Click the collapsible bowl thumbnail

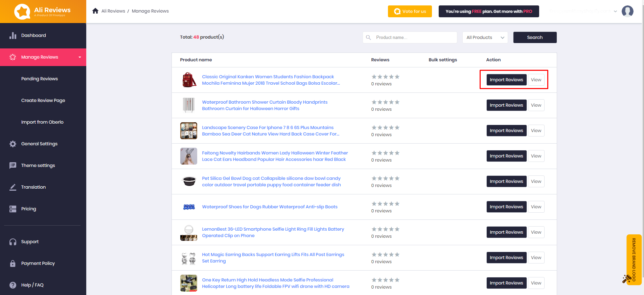coord(189,182)
